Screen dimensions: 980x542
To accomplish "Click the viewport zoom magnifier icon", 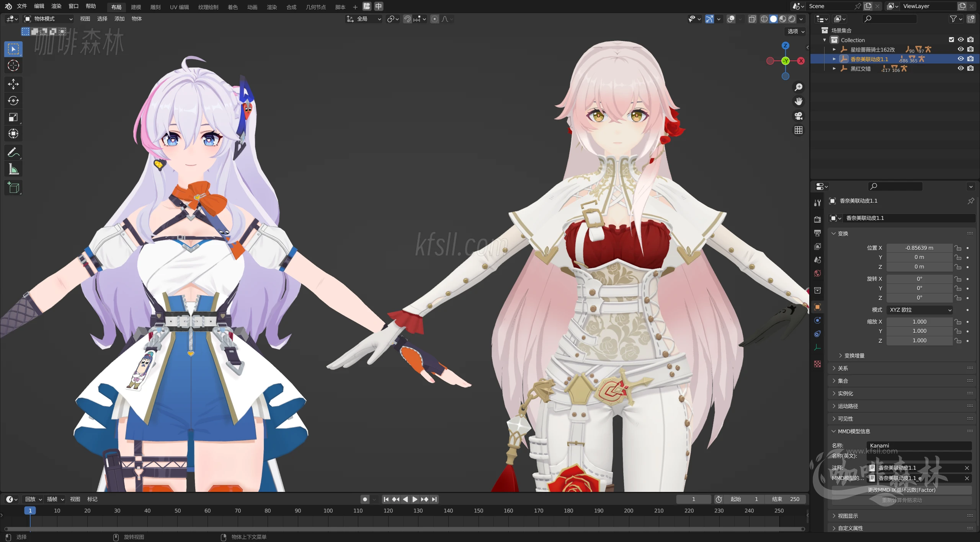I will click(x=799, y=87).
